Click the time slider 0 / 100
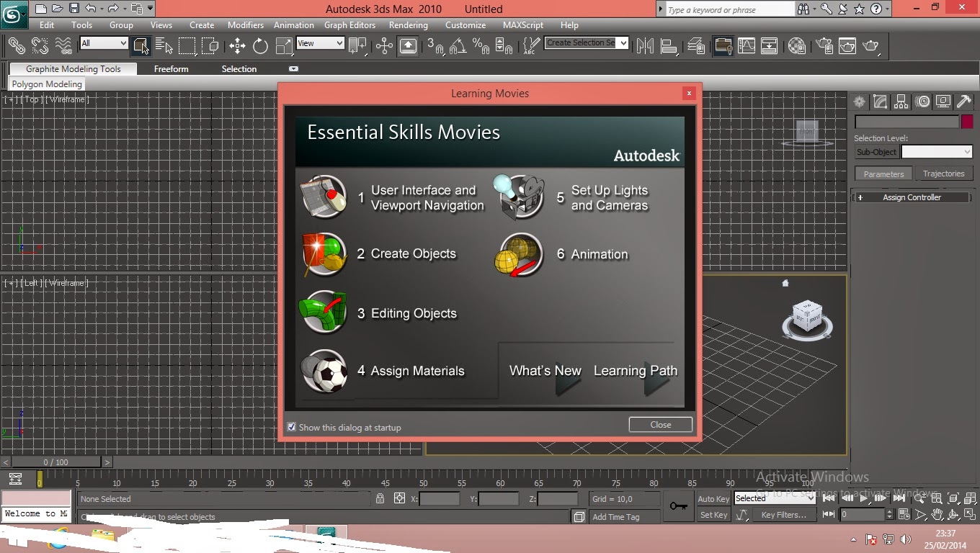 point(56,462)
